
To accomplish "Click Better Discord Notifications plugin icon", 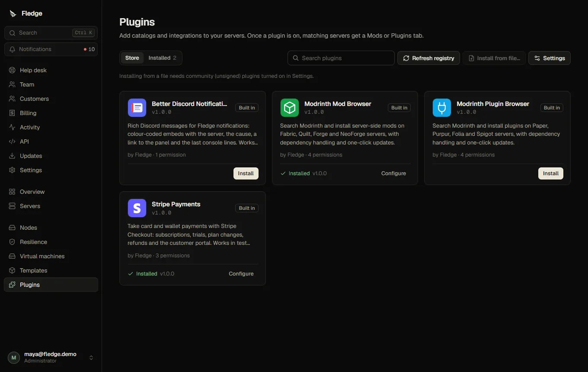I will (137, 108).
